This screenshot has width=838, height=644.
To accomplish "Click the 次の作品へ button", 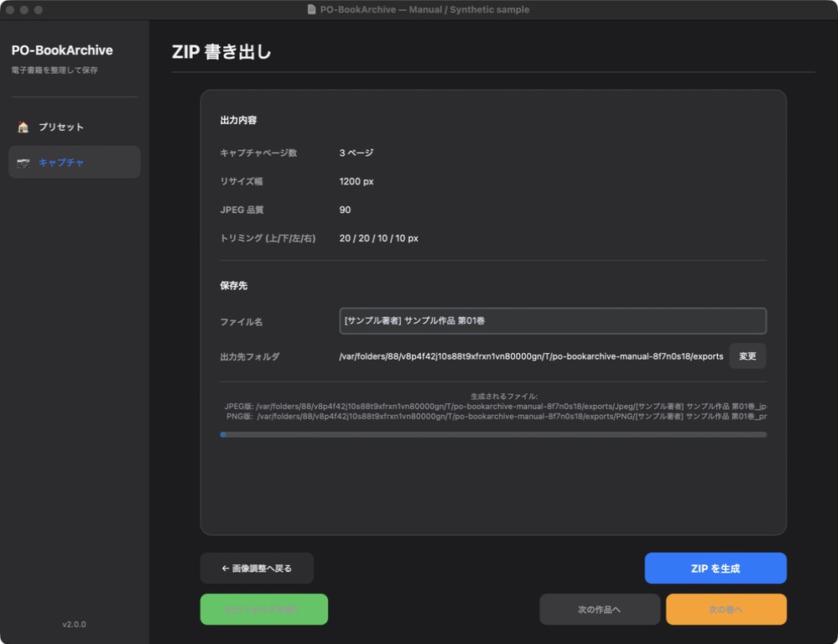I will (600, 610).
